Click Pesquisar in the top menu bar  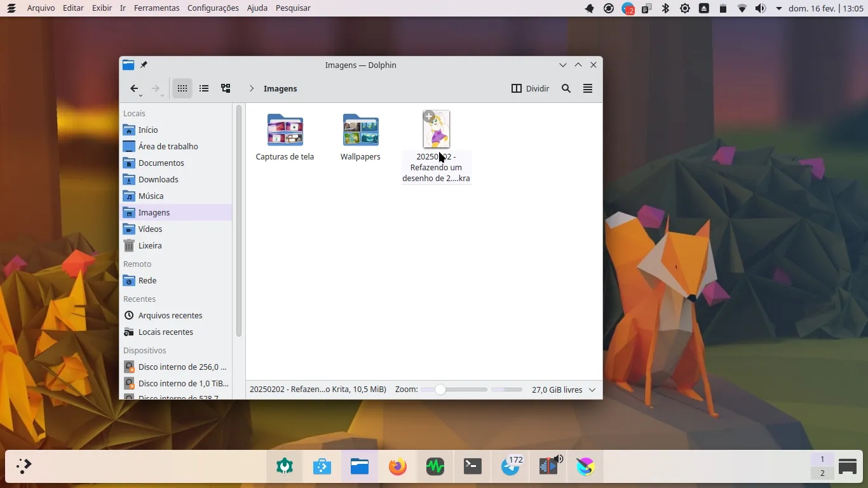[x=293, y=8]
